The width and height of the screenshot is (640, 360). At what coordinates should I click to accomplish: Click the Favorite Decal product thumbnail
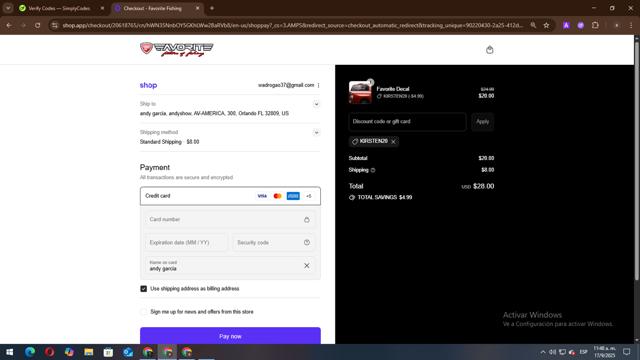pos(360,92)
